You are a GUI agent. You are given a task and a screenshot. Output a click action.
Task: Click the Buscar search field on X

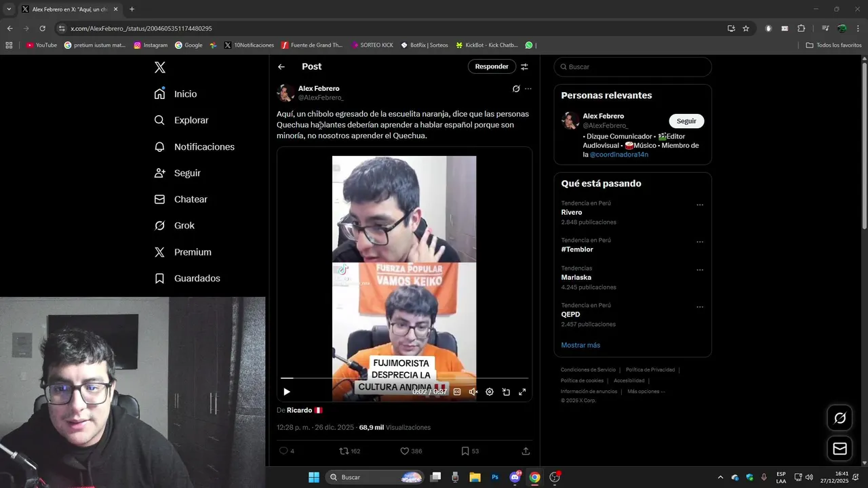coord(633,66)
